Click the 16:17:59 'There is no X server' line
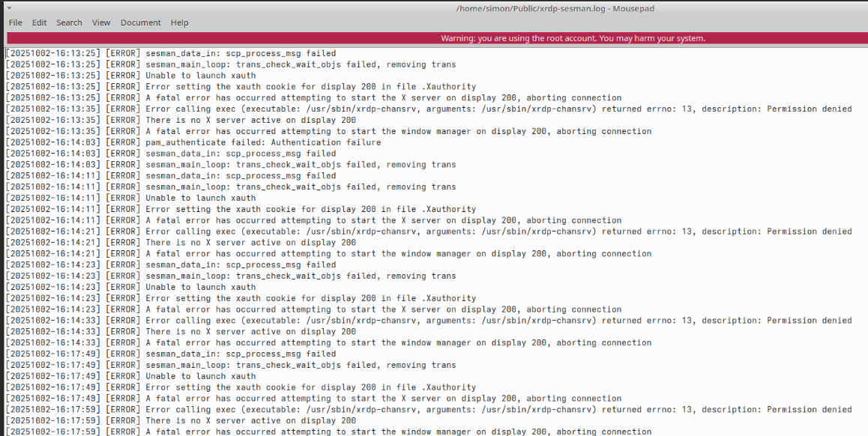This screenshot has height=436, width=868. coord(250,421)
